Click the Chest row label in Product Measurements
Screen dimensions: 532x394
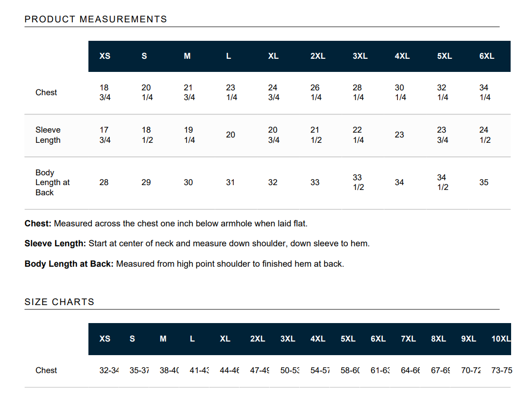click(x=46, y=92)
